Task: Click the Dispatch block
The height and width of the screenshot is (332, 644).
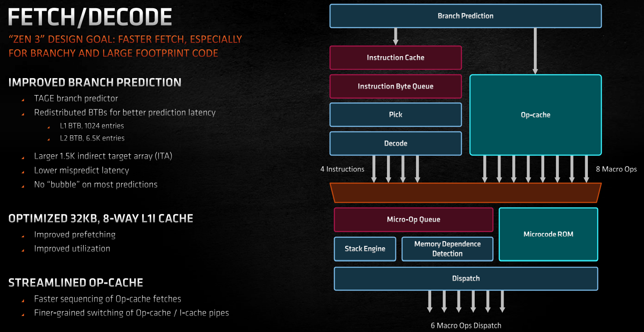Action: click(466, 278)
